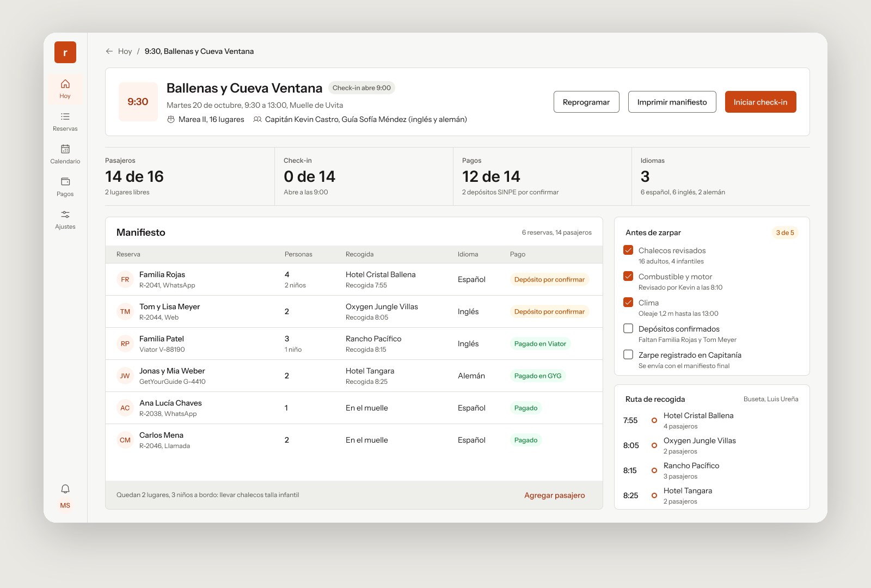Click the 3 de 5 progress badge

coord(785,232)
